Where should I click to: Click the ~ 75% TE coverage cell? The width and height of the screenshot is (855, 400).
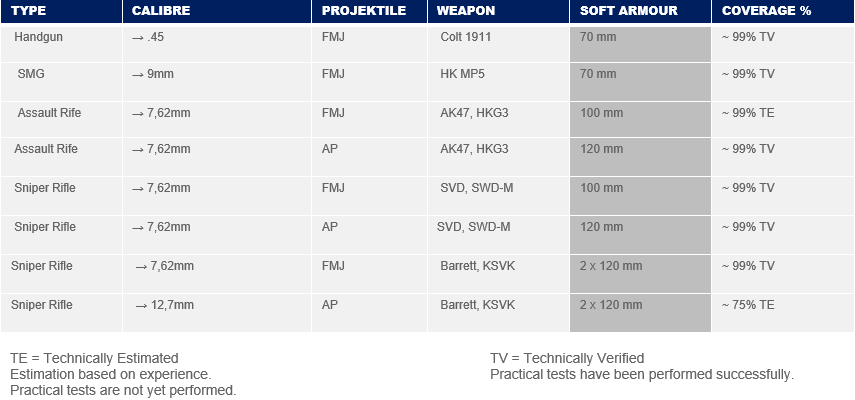coord(783,313)
